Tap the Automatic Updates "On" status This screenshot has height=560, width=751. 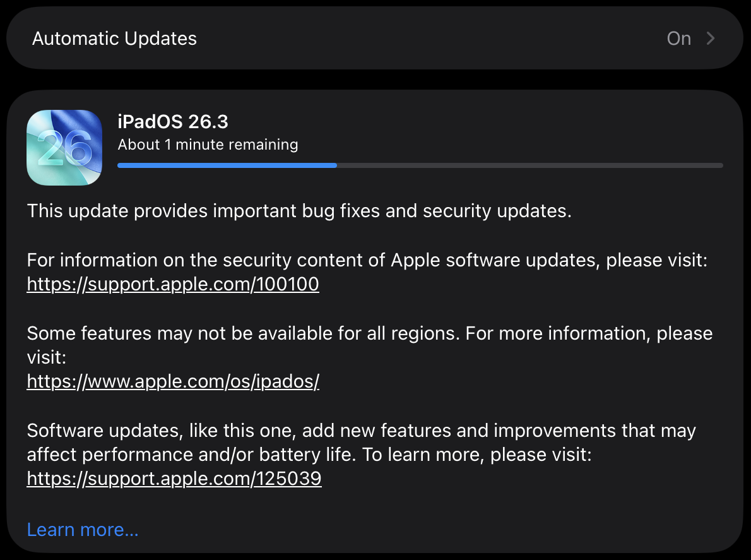(678, 39)
